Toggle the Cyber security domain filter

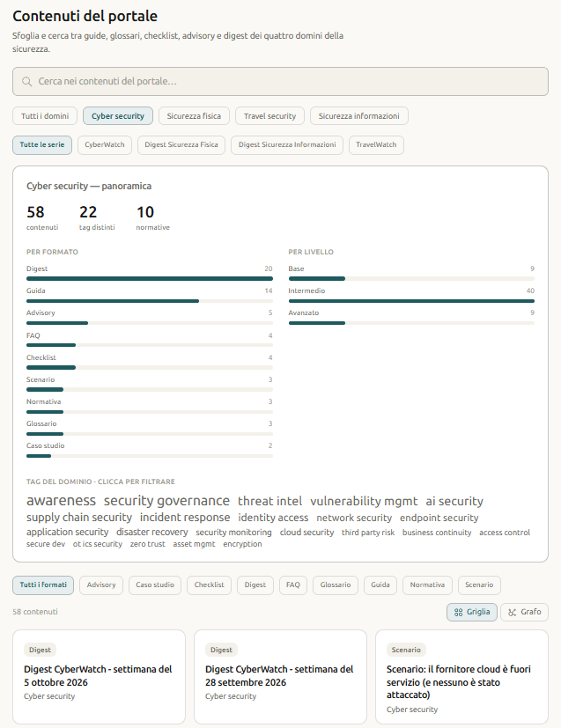click(118, 116)
